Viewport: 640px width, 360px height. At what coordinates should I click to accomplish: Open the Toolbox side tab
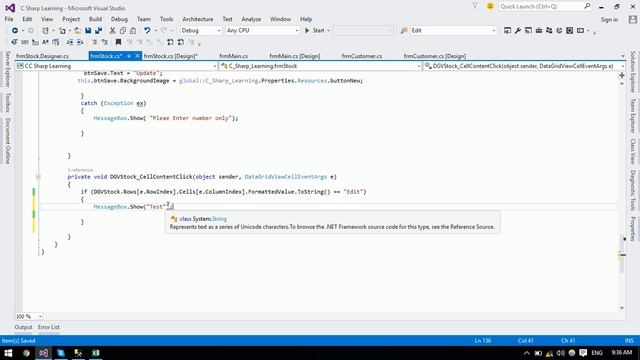pos(7,102)
